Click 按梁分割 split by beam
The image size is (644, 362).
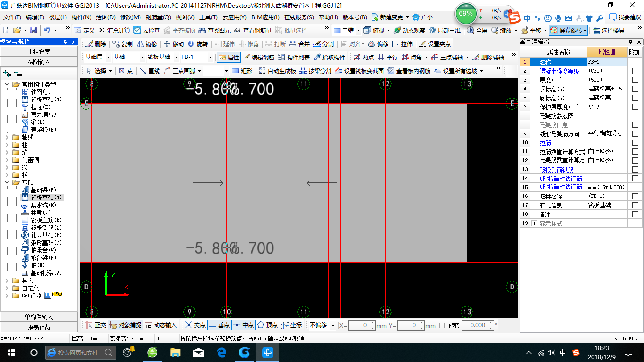point(315,71)
